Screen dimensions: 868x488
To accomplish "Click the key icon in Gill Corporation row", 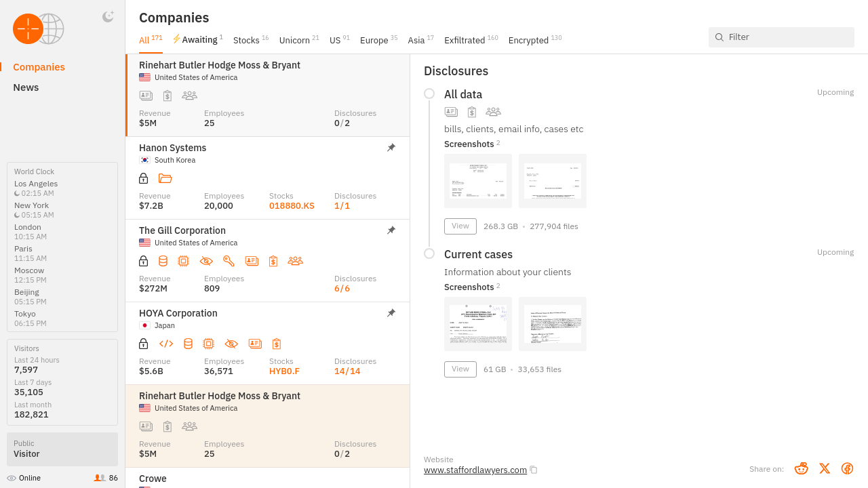I will pyautogui.click(x=229, y=261).
